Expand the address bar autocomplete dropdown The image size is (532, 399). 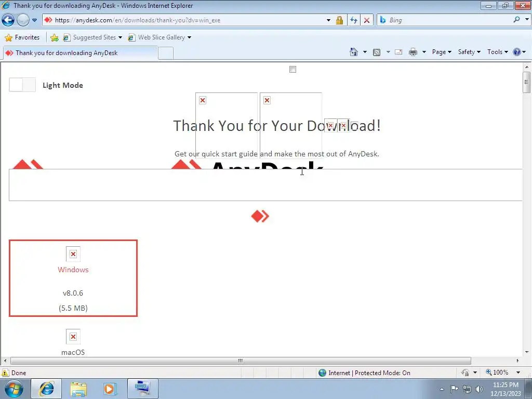pos(328,20)
